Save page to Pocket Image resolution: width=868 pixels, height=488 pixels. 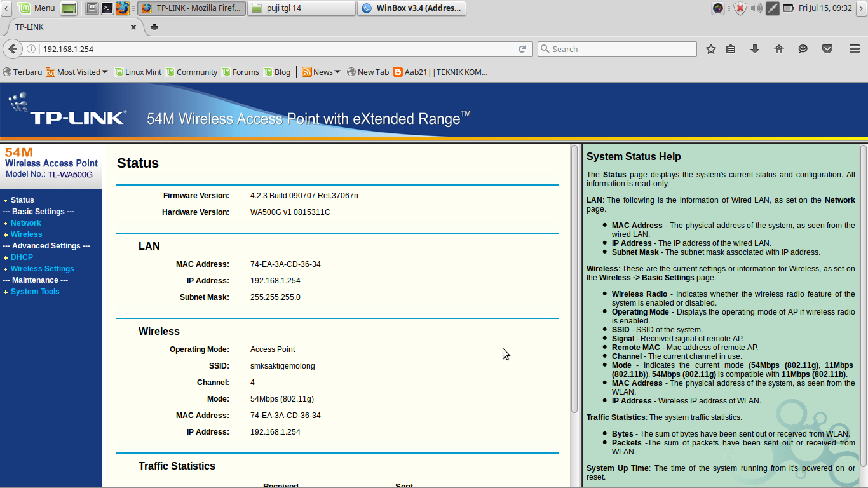tap(827, 49)
